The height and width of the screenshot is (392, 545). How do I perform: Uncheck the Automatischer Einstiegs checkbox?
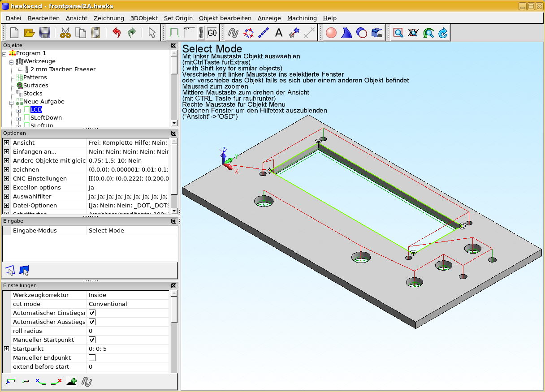click(x=92, y=313)
